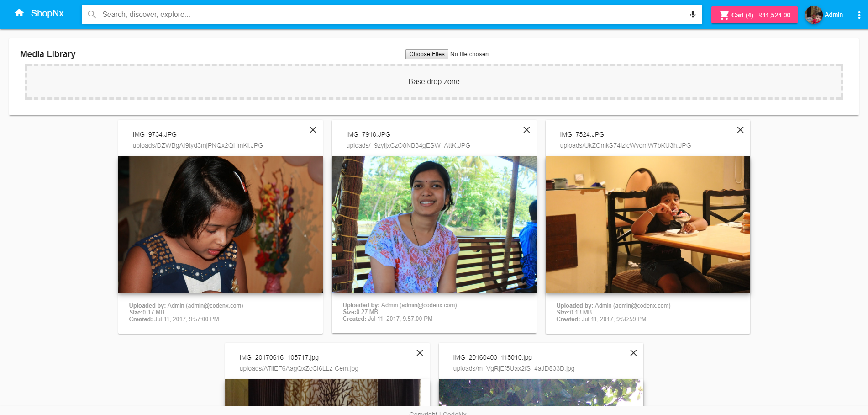Click Created date ending 9:56:59 PM

tap(601, 319)
